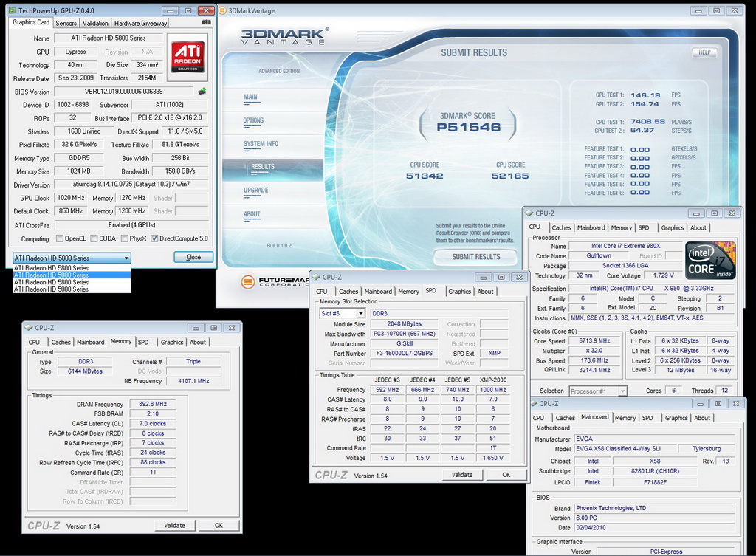This screenshot has height=556, width=756.
Task: Open the GPU selection dropdown in GPU-Z
Action: pos(72,258)
